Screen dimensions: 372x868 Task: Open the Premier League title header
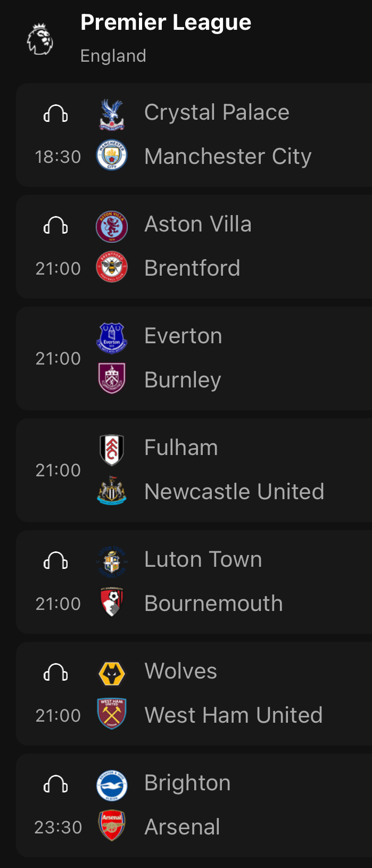point(166,22)
